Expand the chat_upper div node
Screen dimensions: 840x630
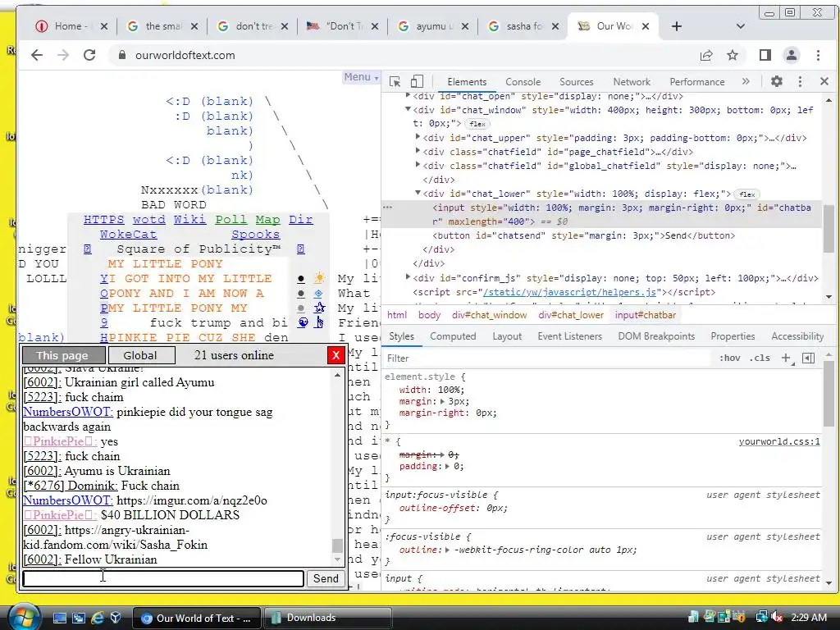click(418, 137)
